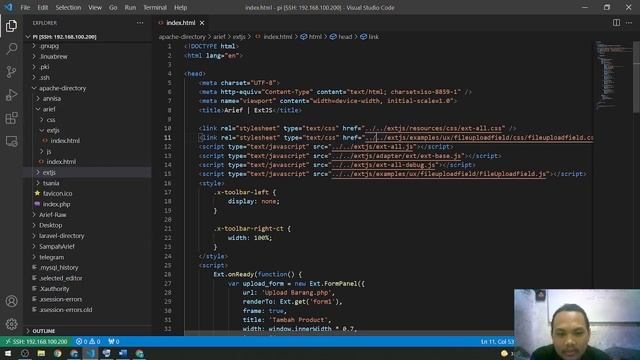Open File Explorer from the taskbar
The height and width of the screenshot is (360, 640).
coord(41,353)
